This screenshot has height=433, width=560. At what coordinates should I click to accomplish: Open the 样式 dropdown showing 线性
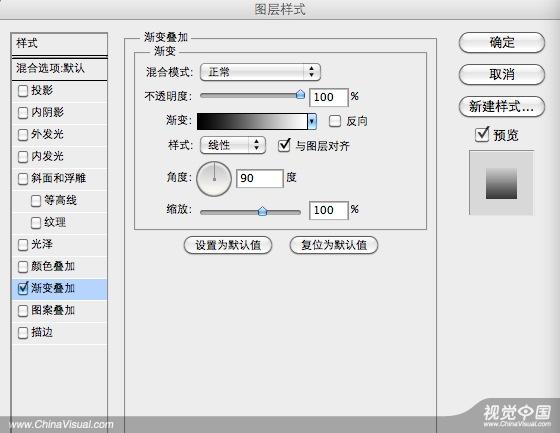pos(233,145)
